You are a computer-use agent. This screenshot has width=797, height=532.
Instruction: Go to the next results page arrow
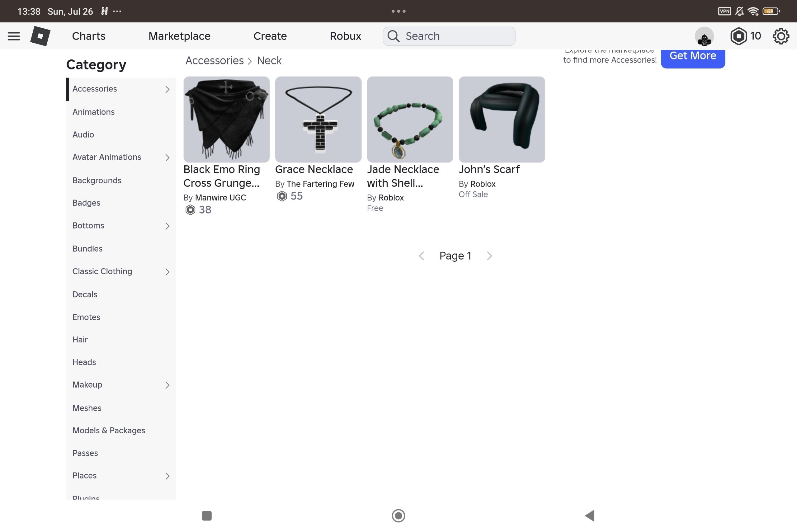(x=489, y=256)
